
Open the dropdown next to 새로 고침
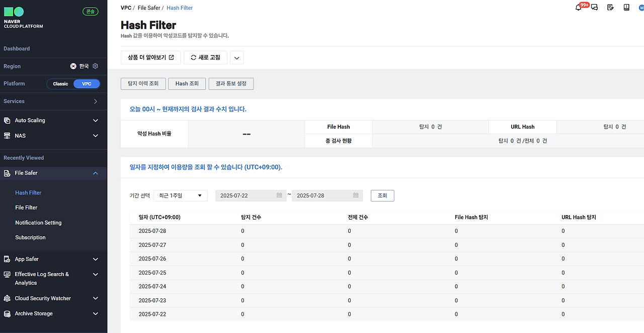click(237, 58)
